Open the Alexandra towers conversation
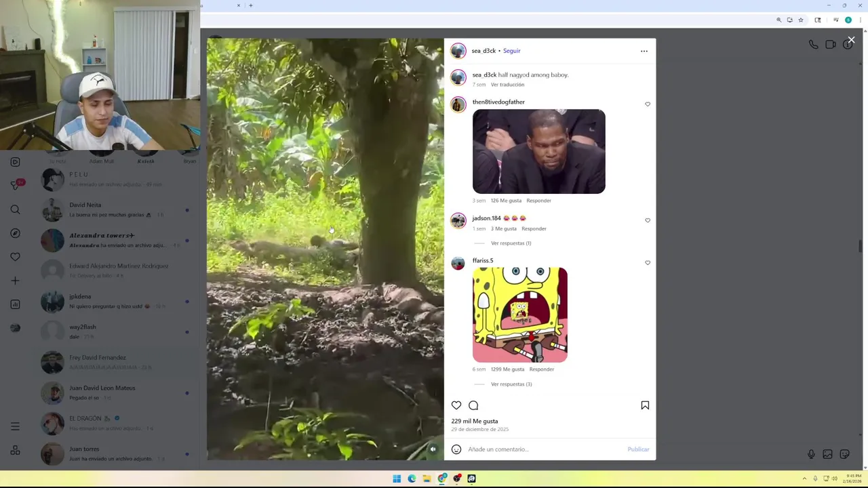Image resolution: width=868 pixels, height=488 pixels. pyautogui.click(x=115, y=240)
